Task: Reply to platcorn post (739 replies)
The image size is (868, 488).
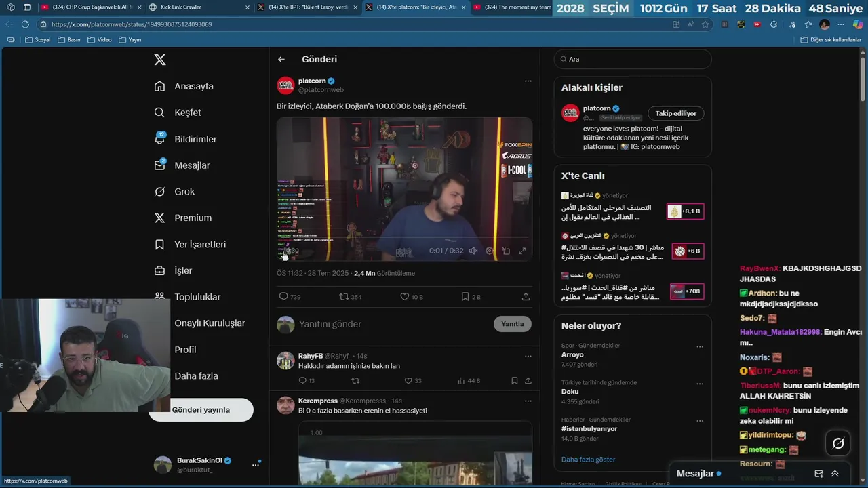Action: pyautogui.click(x=290, y=297)
